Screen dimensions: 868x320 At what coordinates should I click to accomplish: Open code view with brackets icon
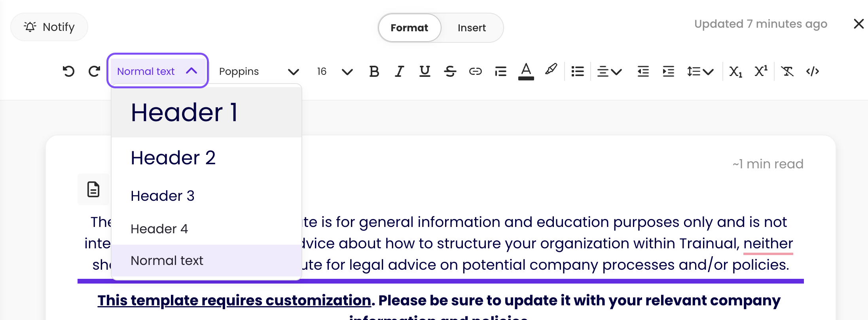[x=812, y=71]
